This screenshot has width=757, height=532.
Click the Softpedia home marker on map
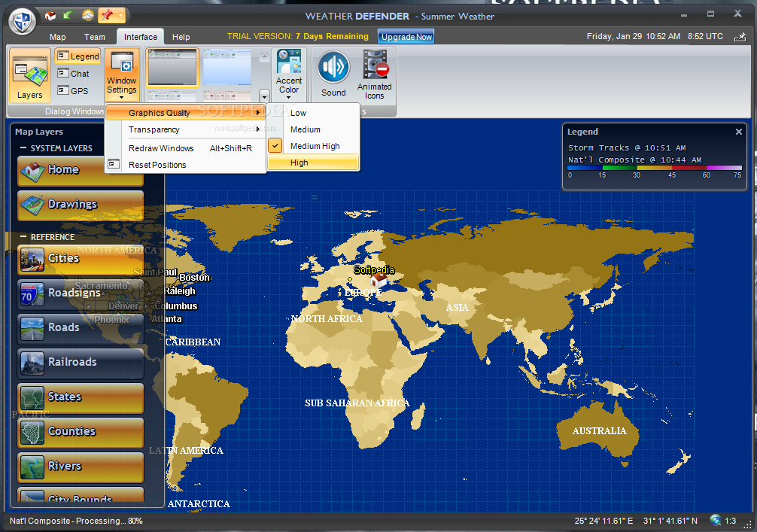(379, 280)
